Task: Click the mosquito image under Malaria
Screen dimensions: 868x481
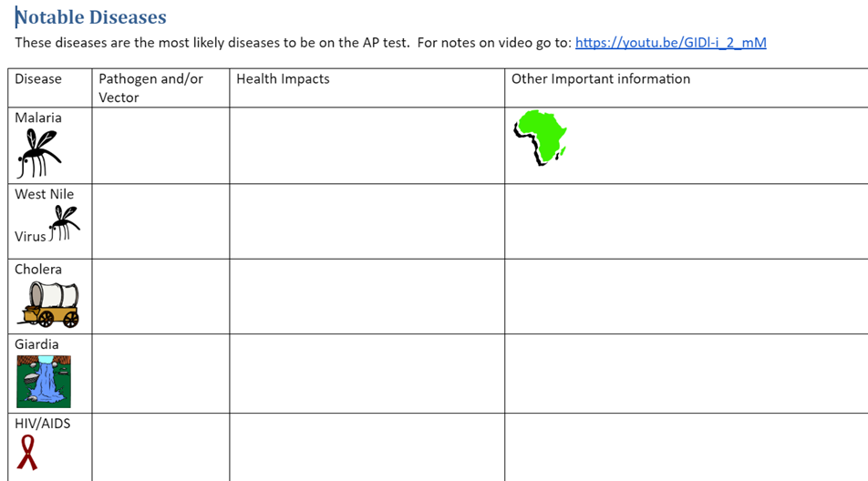Action: pyautogui.click(x=38, y=153)
